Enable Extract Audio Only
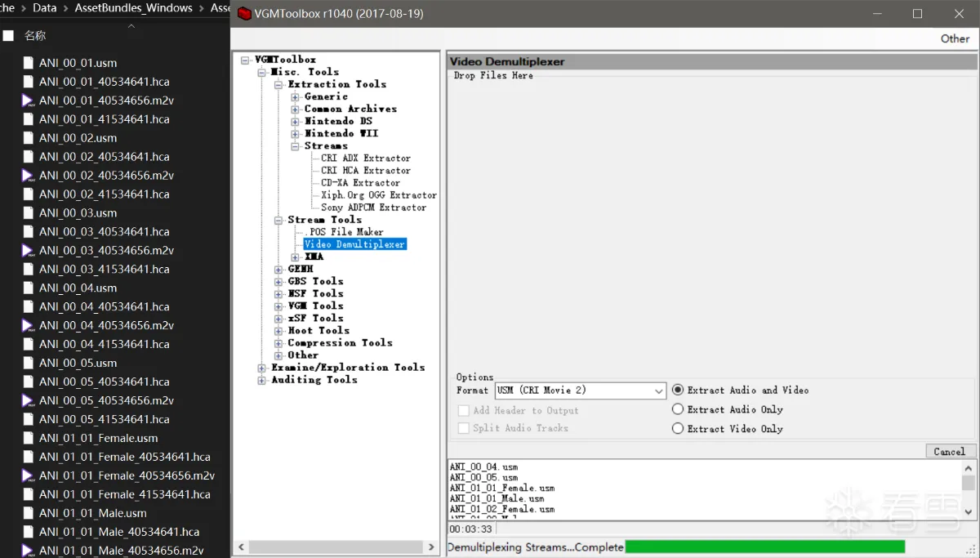 tap(678, 409)
